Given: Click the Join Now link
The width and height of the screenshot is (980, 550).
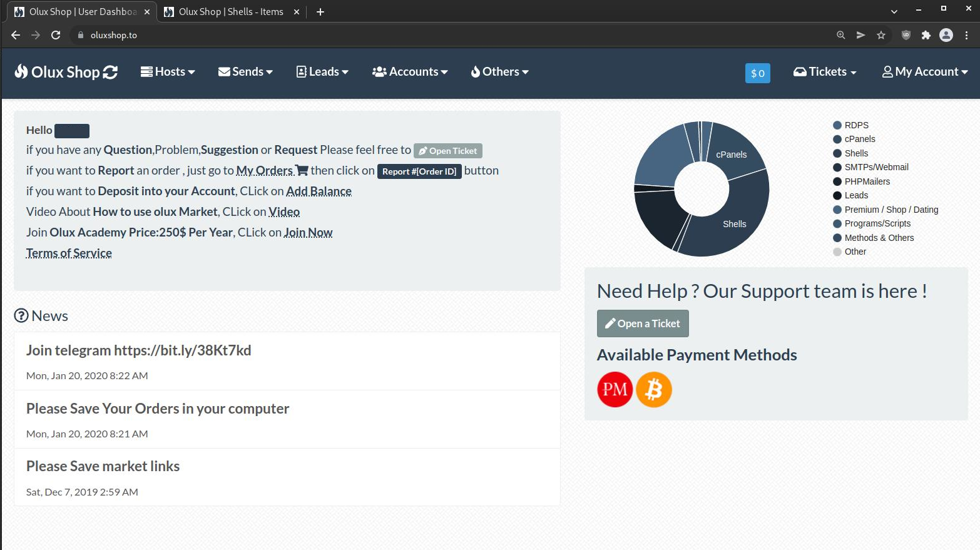Looking at the screenshot, I should pos(308,232).
